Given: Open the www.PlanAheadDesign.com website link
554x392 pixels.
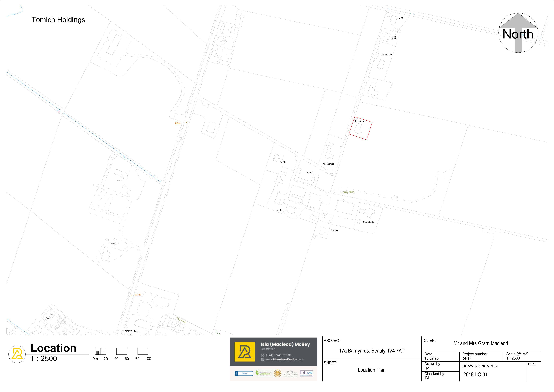Looking at the screenshot, I should tap(285, 360).
